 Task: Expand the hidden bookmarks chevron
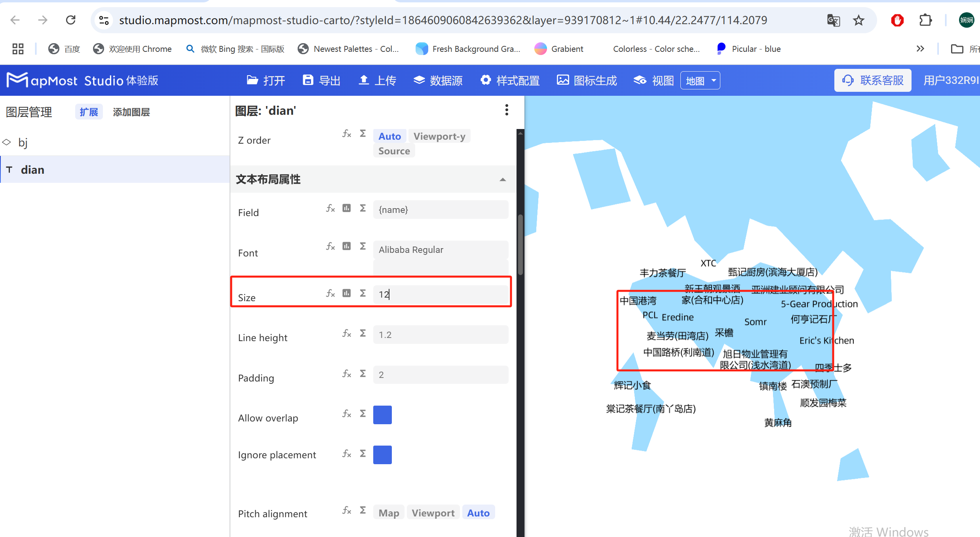(x=921, y=49)
